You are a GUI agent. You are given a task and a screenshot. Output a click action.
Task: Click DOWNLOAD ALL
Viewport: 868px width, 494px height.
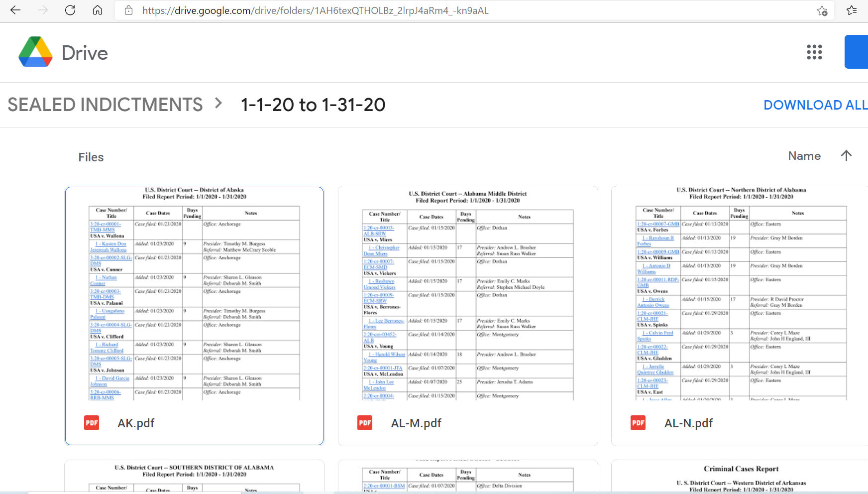tap(816, 105)
